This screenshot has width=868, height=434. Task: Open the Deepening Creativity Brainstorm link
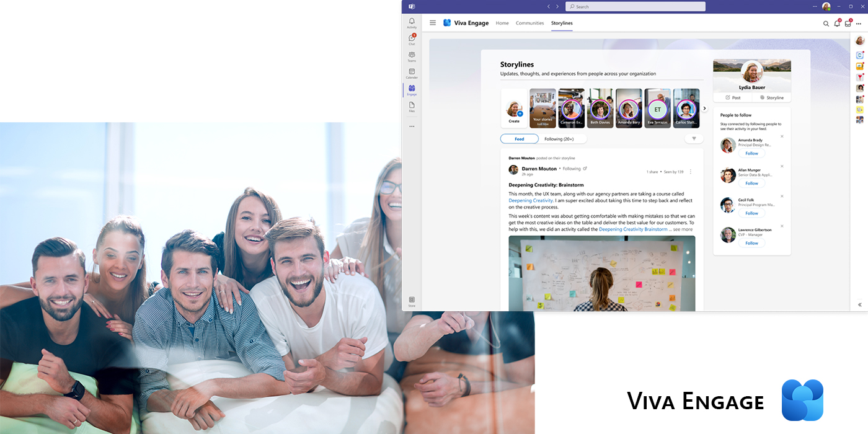coord(633,229)
